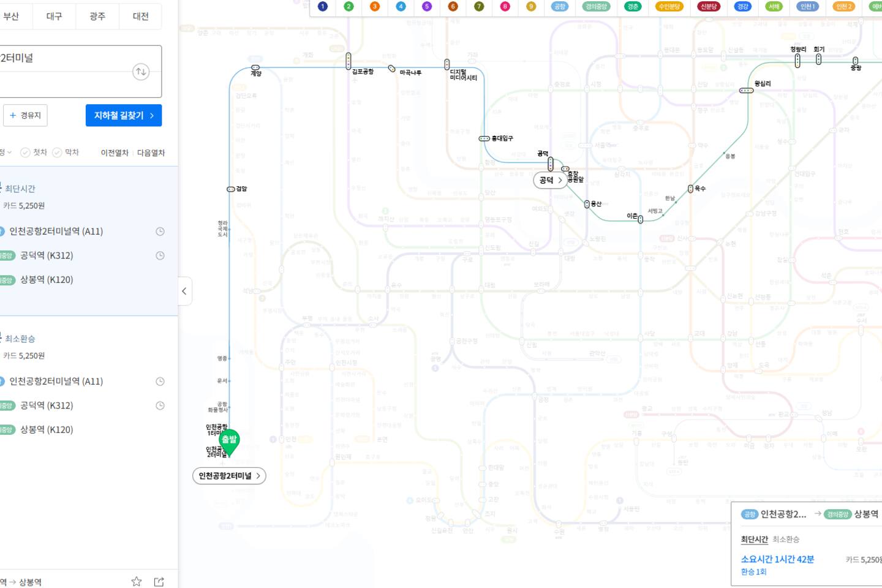Image resolution: width=882 pixels, height=588 pixels.
Task: Bookmark this route with the star icon
Action: pyautogui.click(x=137, y=581)
